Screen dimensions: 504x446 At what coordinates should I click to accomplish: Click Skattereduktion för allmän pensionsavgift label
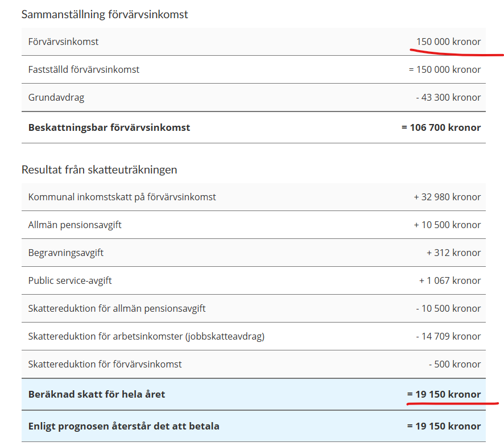tap(117, 309)
